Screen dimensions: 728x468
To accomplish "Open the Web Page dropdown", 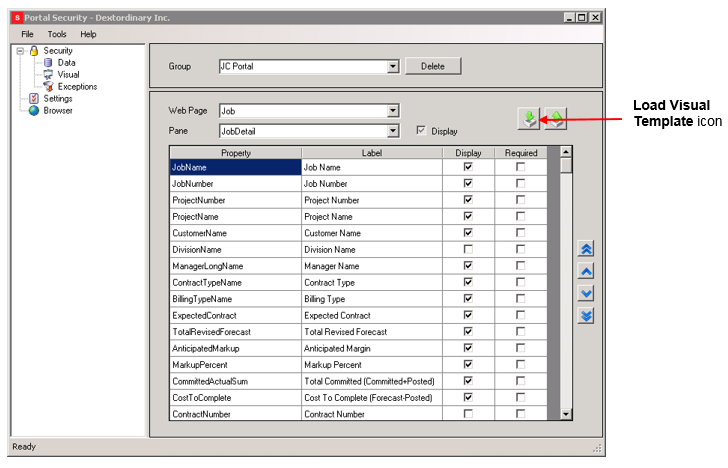I will point(393,111).
